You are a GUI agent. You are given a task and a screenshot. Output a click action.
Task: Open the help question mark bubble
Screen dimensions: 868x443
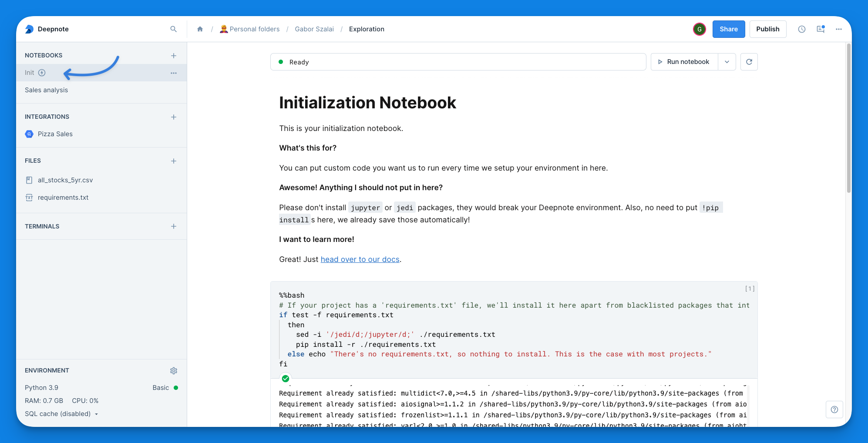(x=834, y=409)
